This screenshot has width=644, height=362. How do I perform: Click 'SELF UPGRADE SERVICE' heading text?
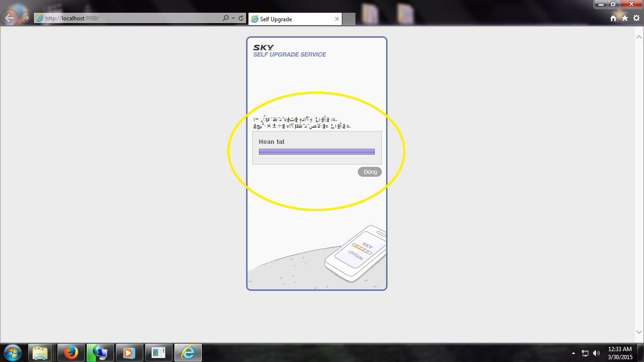(289, 55)
